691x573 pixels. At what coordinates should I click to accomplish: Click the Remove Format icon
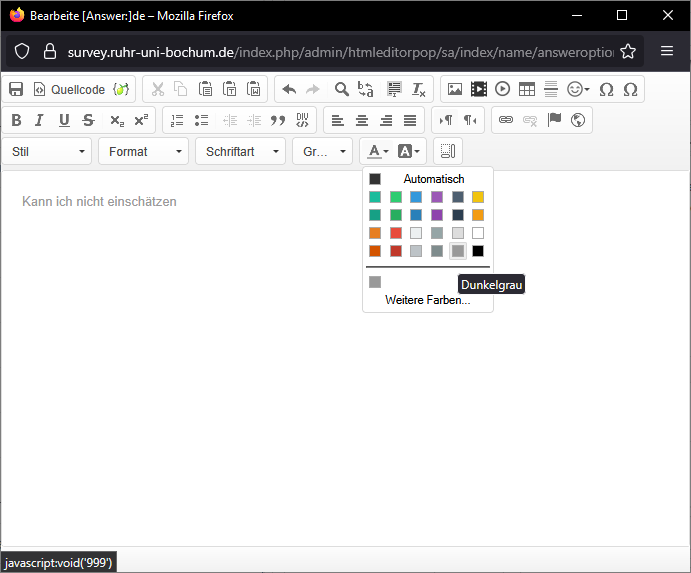click(x=418, y=89)
